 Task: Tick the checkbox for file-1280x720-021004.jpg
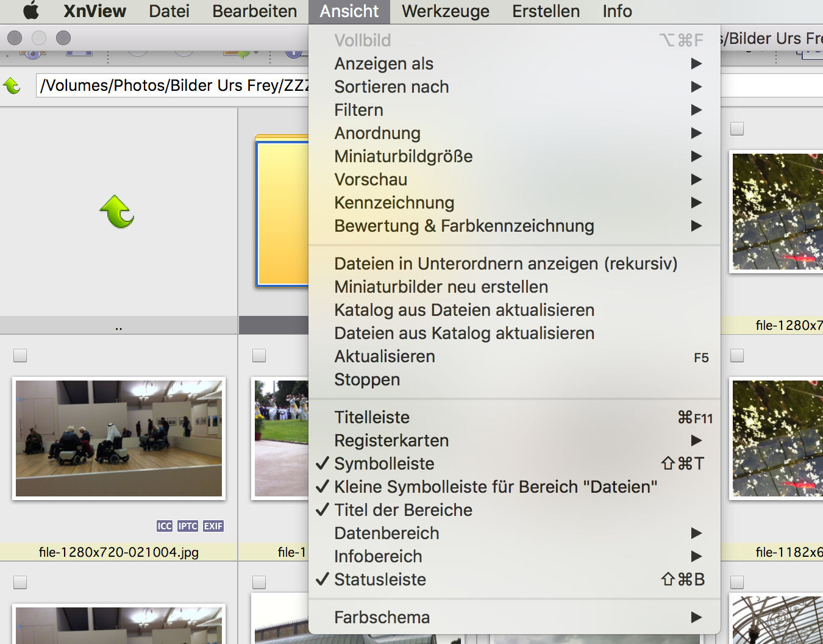pos(20,356)
